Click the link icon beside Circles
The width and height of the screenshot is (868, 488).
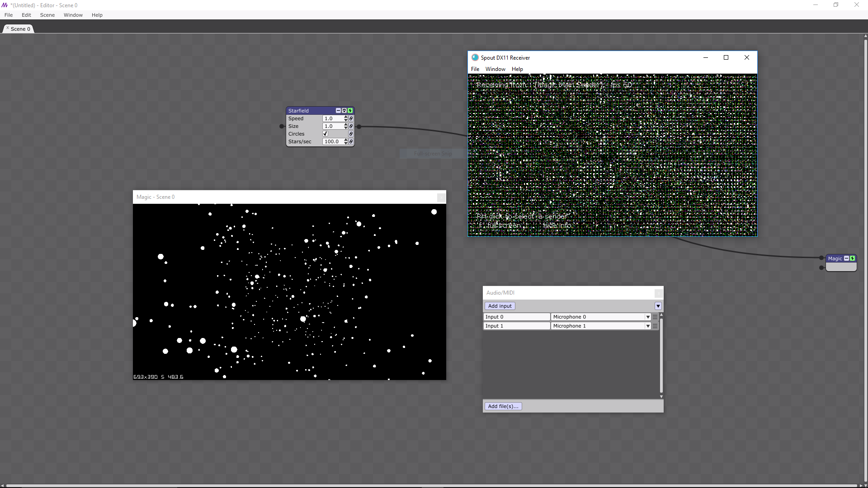[351, 134]
